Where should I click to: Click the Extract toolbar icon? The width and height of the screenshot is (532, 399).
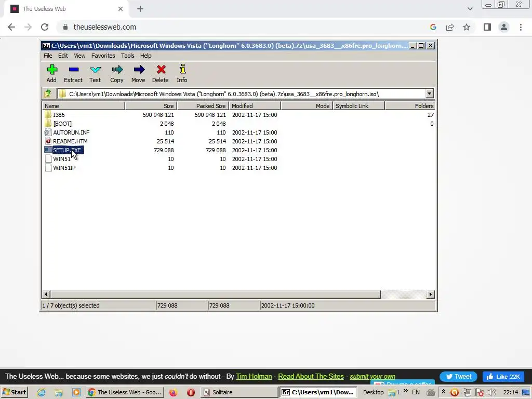(73, 73)
